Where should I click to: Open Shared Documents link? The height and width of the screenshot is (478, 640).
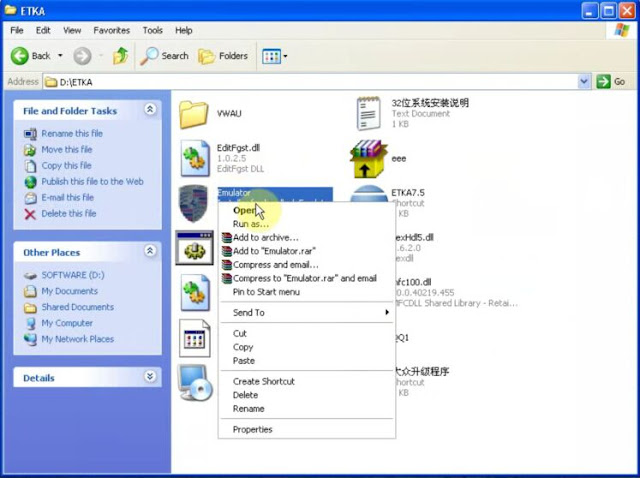(78, 307)
